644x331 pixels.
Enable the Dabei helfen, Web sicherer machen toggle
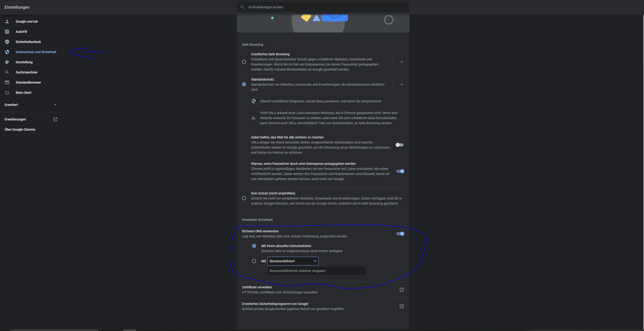point(400,145)
